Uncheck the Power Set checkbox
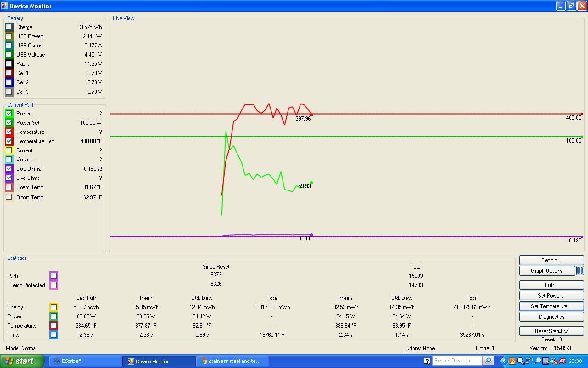This screenshot has height=368, width=588. (x=9, y=123)
